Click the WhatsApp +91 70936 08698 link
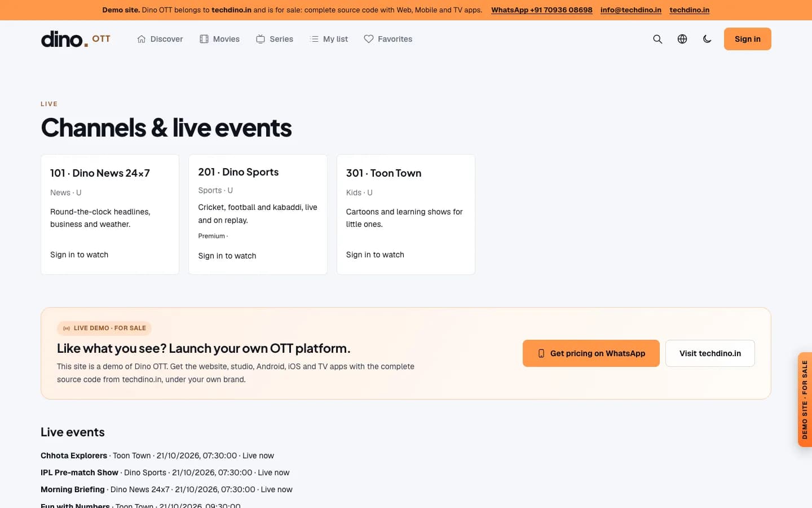 coord(541,10)
